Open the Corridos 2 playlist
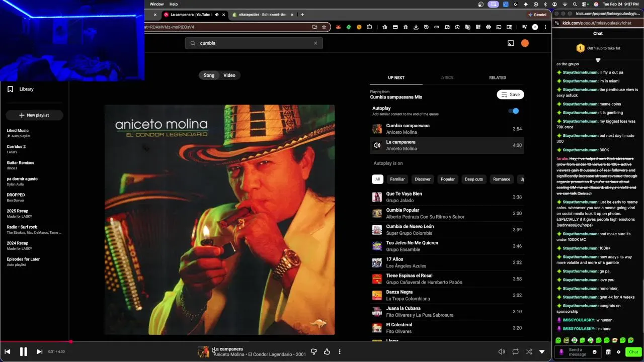Image resolution: width=644 pixels, height=362 pixels. coord(34,149)
